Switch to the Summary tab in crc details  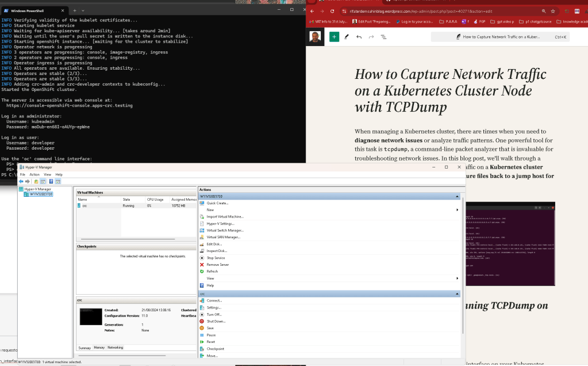(x=84, y=348)
